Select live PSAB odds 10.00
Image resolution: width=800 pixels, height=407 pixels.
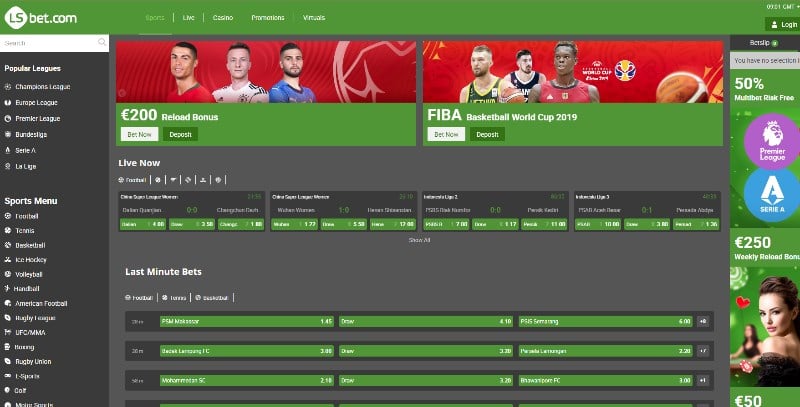tap(598, 224)
